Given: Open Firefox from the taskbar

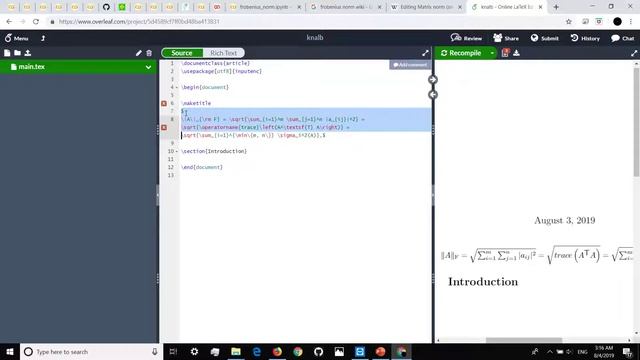Looking at the screenshot, I should [x=277, y=352].
